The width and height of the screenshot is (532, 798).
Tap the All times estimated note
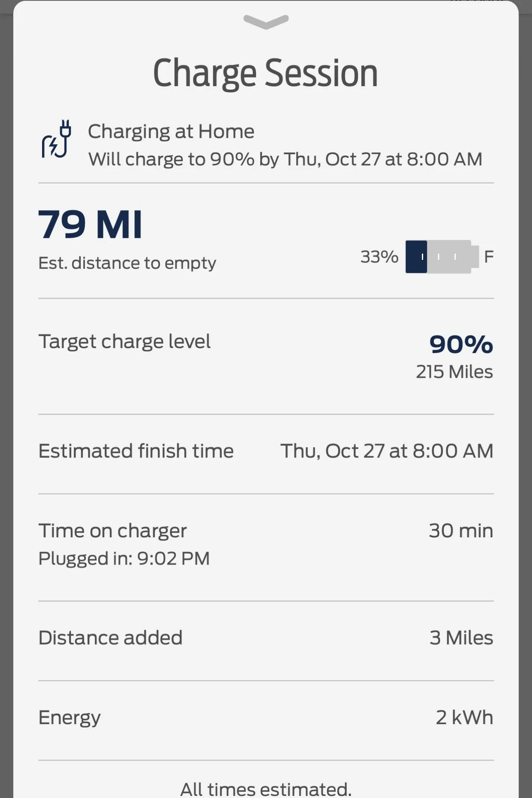point(266,789)
